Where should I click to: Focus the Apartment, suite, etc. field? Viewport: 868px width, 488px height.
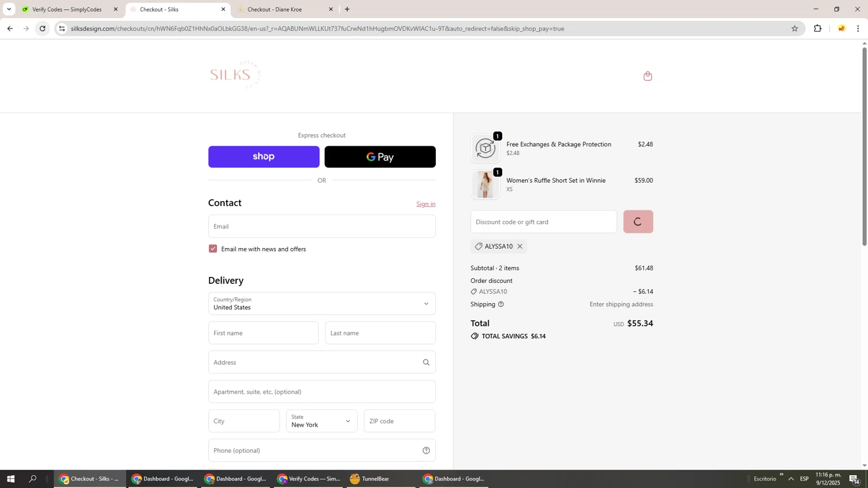click(x=322, y=391)
